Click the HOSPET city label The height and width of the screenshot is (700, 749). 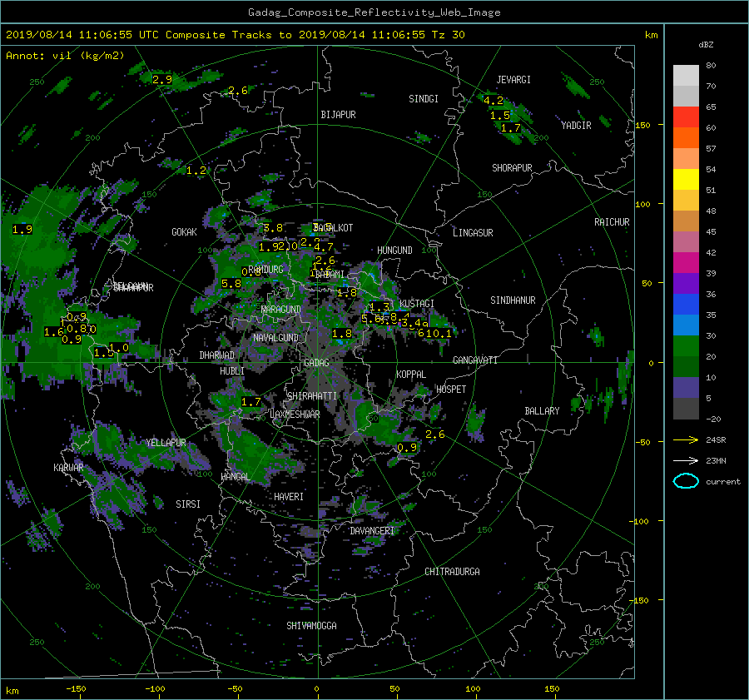click(451, 390)
